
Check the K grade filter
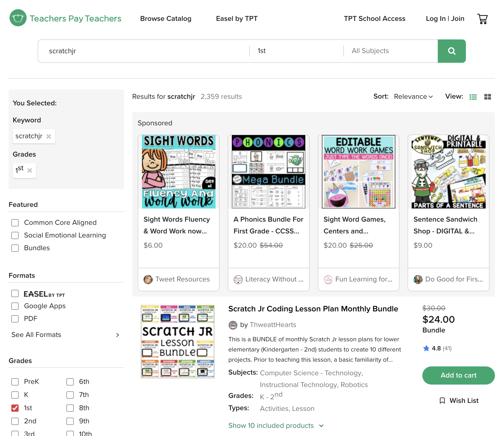click(x=15, y=395)
